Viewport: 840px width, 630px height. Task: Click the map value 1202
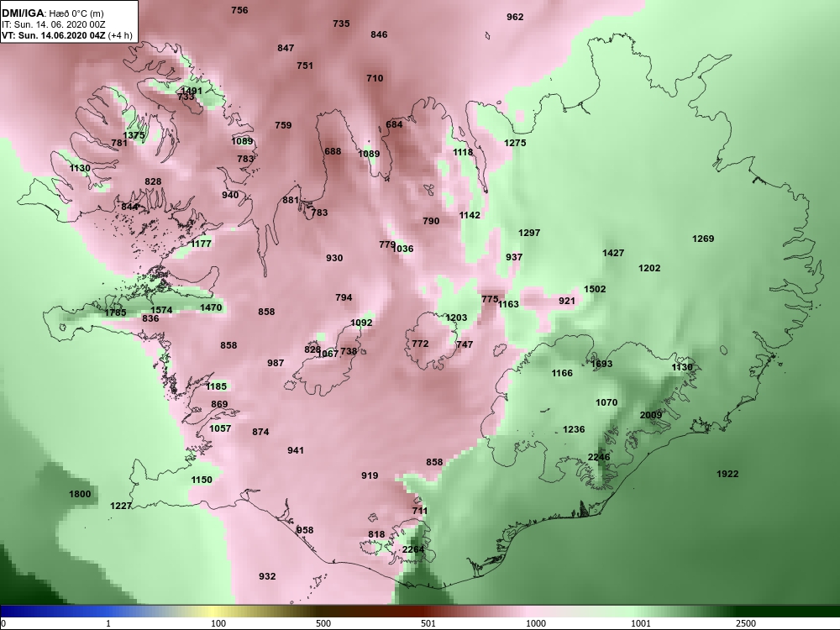coord(649,269)
